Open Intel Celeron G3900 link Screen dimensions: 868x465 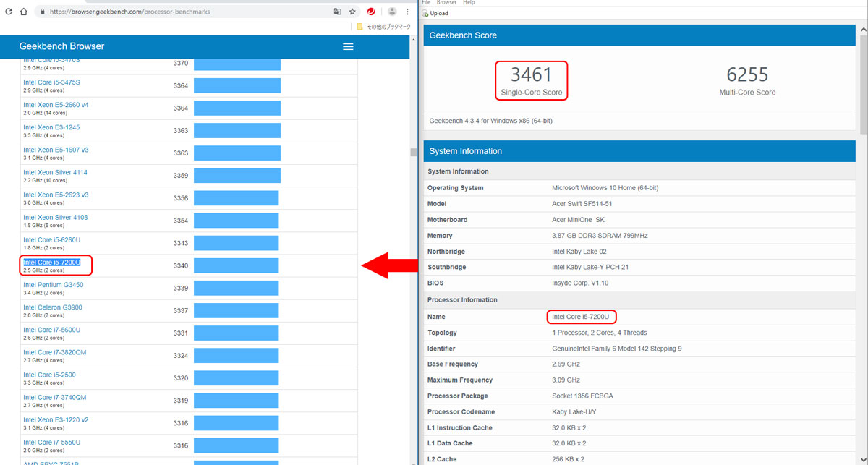click(x=52, y=307)
